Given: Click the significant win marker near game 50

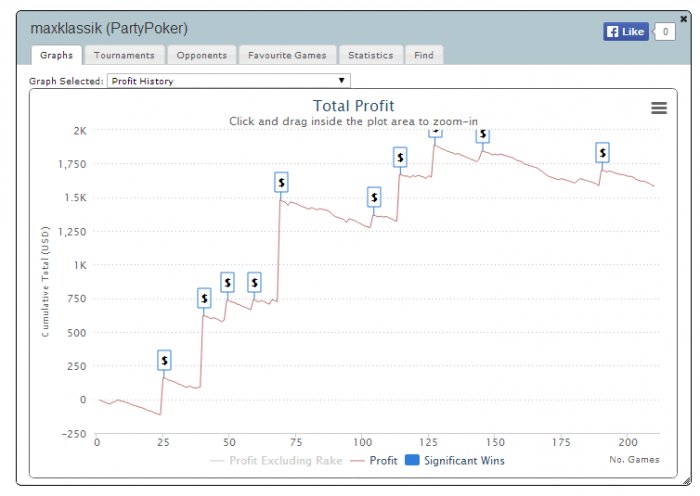Looking at the screenshot, I should click(227, 283).
